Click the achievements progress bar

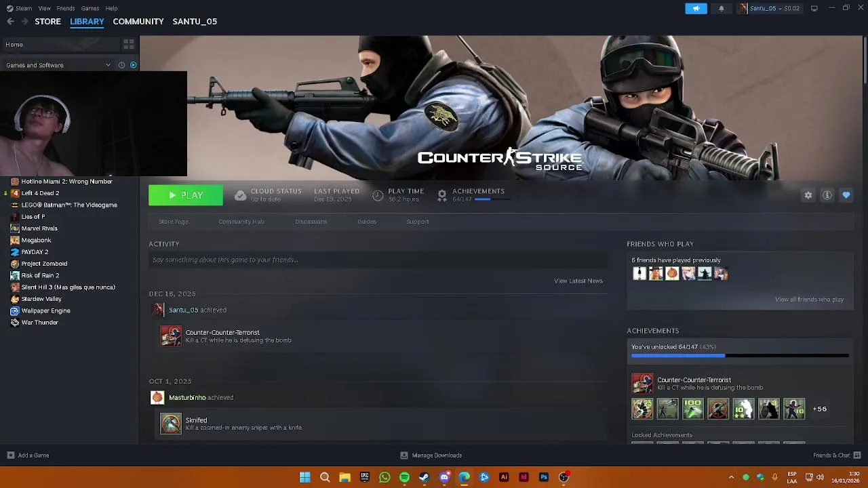pyautogui.click(x=740, y=355)
